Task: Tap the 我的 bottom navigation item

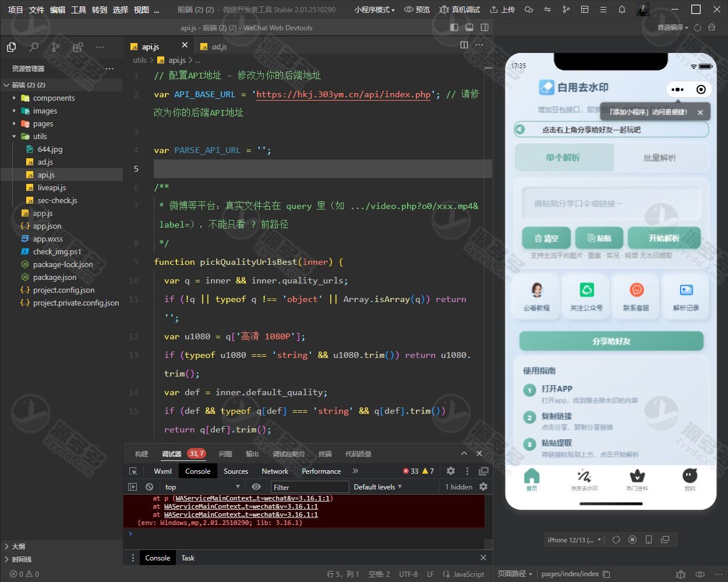Action: point(690,480)
